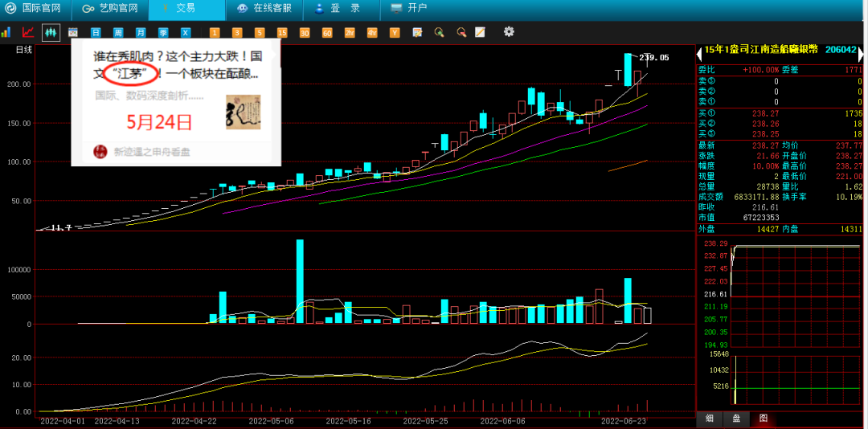Image resolution: width=868 pixels, height=429 pixels.
Task: Select the 30-minute chart button
Action: (305, 33)
